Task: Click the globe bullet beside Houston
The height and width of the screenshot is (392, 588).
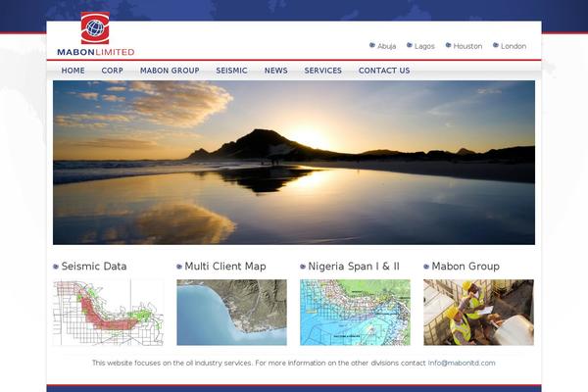Action: point(448,45)
